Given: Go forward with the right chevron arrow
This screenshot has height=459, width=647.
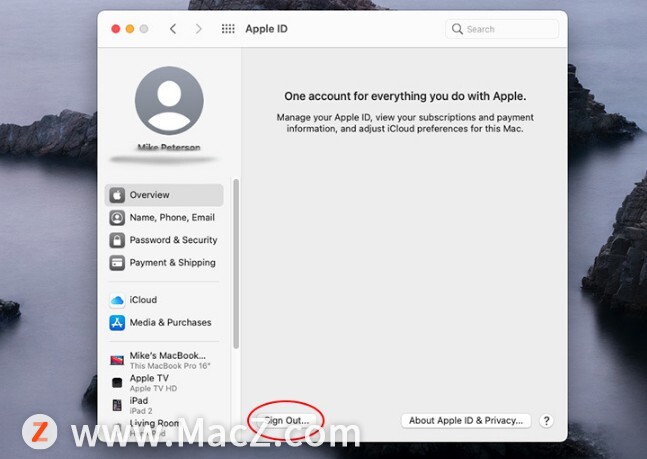Looking at the screenshot, I should [198, 29].
